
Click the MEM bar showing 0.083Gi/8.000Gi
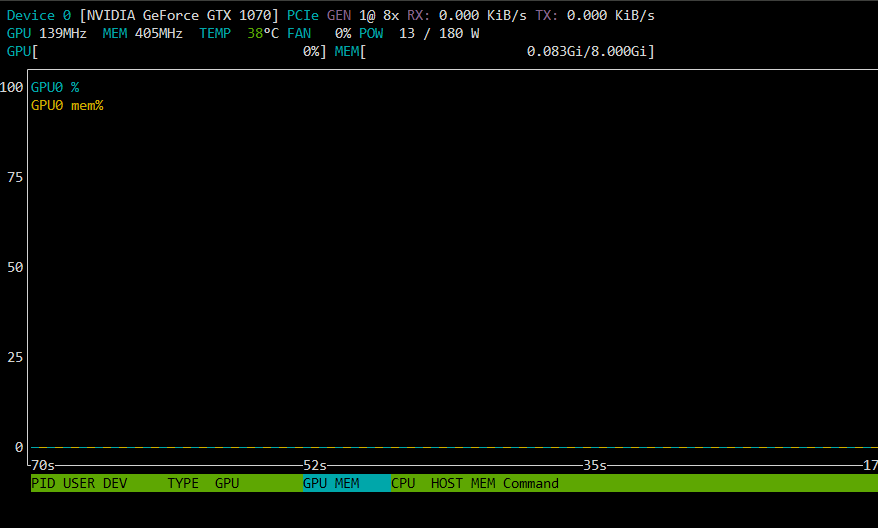[x=494, y=52]
